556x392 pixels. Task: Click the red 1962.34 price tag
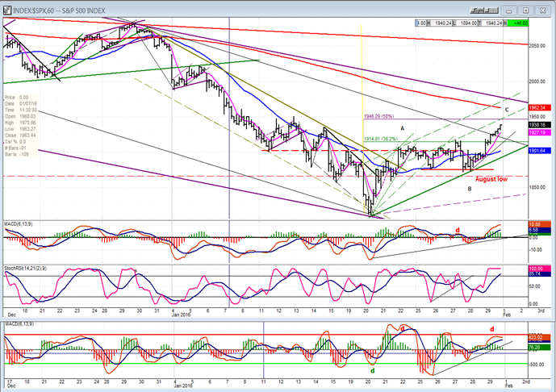click(539, 107)
